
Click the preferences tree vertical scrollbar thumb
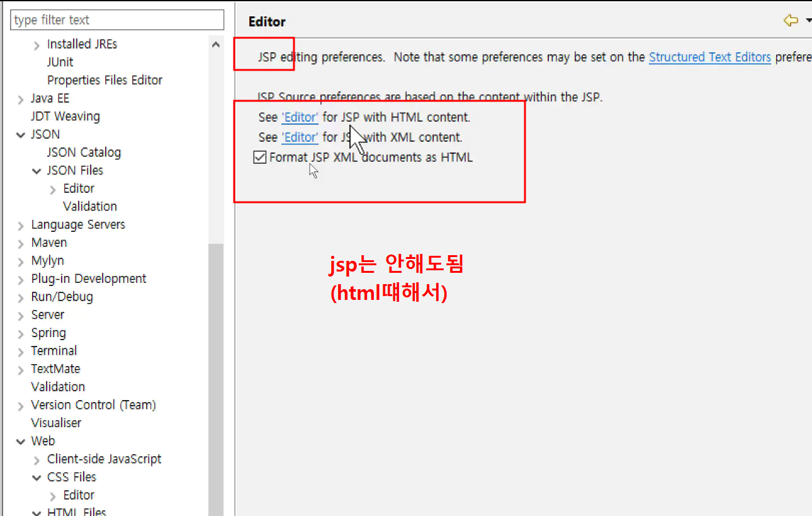point(216,379)
